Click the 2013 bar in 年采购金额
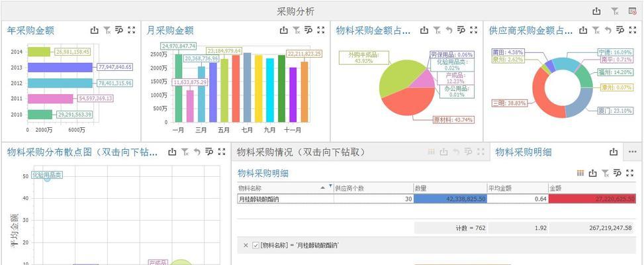Image resolution: width=644 pixels, height=265 pixels. coord(60,68)
